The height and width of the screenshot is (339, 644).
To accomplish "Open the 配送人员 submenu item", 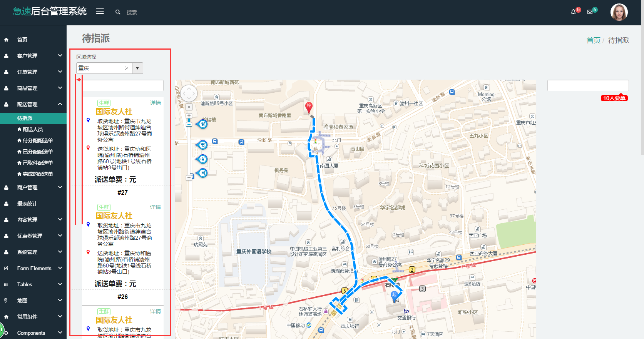I will coord(33,129).
